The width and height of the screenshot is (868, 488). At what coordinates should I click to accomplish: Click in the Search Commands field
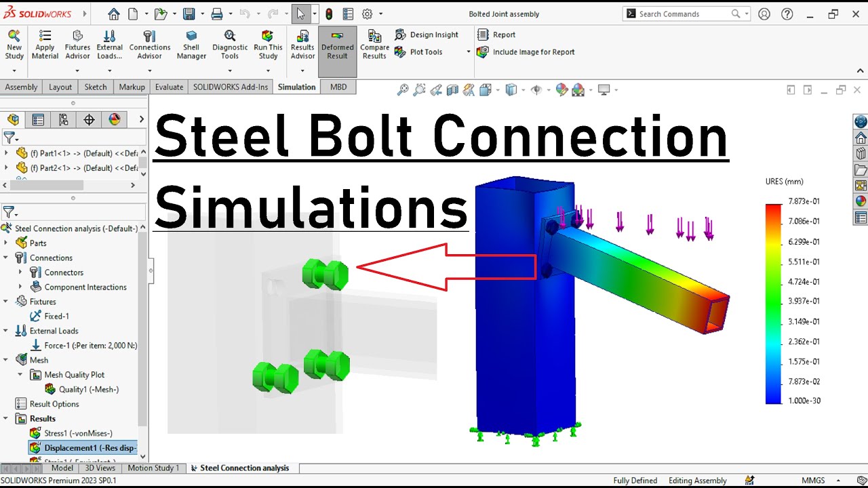tap(684, 14)
